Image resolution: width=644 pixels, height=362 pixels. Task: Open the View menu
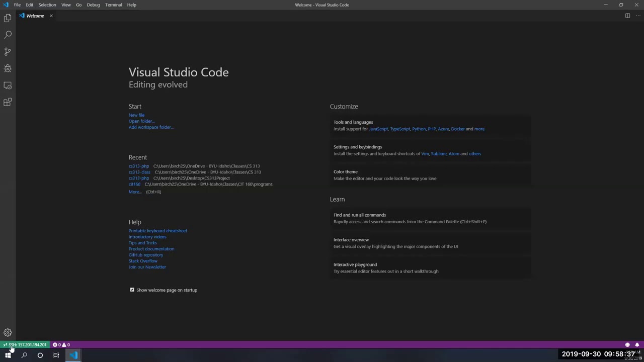pos(66,5)
